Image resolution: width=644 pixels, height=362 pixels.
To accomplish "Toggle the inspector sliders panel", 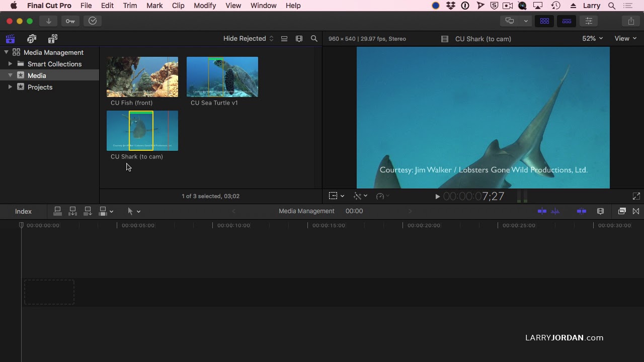I will coord(589,21).
